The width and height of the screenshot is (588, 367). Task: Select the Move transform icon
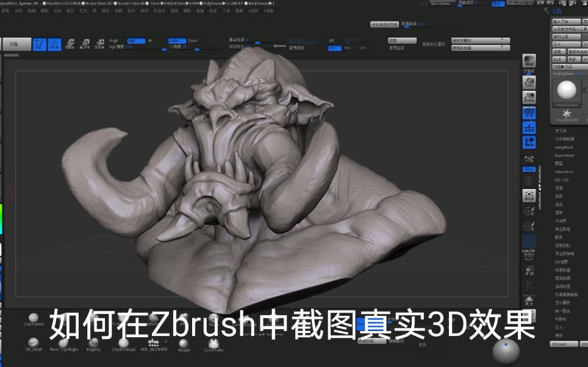coord(70,45)
